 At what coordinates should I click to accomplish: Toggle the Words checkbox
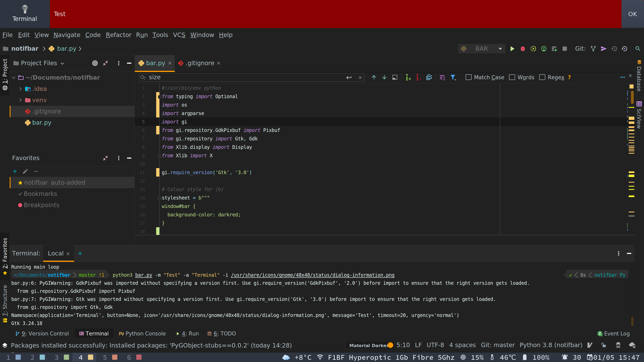[x=512, y=77]
